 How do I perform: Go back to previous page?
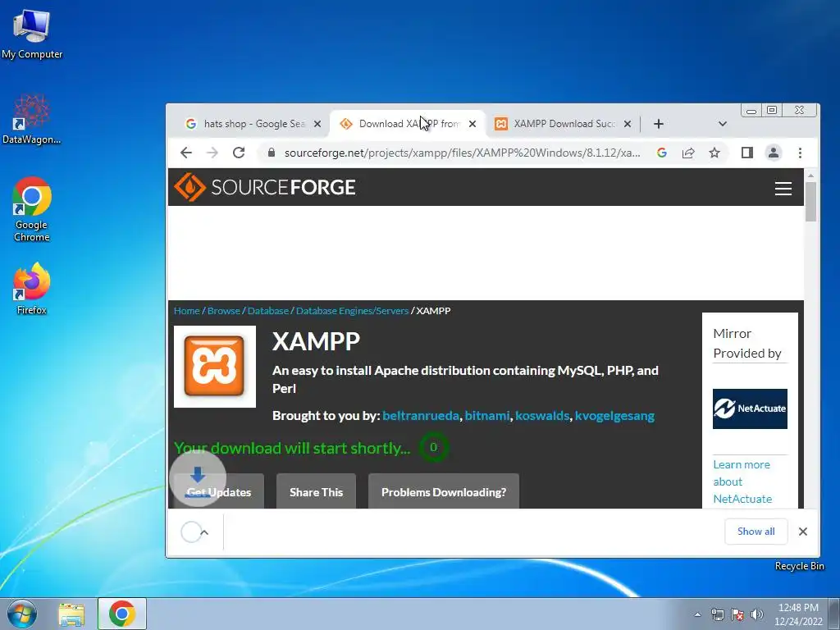tap(186, 153)
